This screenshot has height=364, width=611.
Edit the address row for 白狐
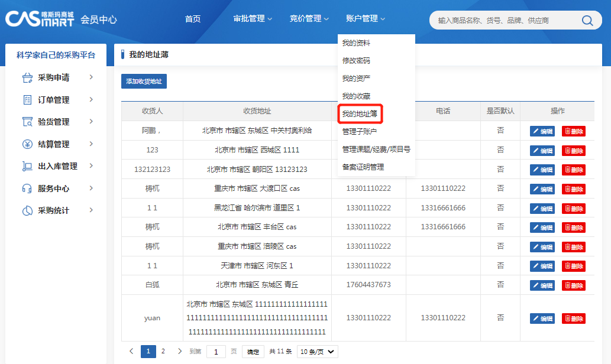coord(542,285)
